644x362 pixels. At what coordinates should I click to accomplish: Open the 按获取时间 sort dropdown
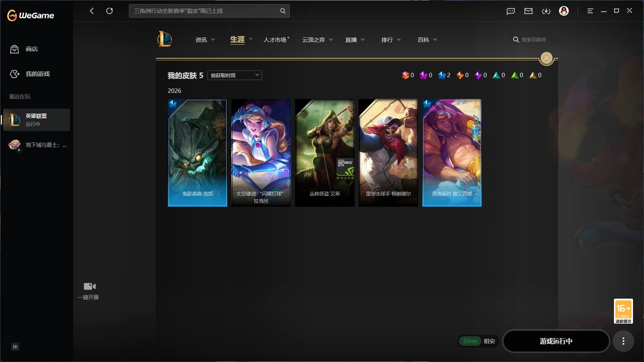pos(235,75)
